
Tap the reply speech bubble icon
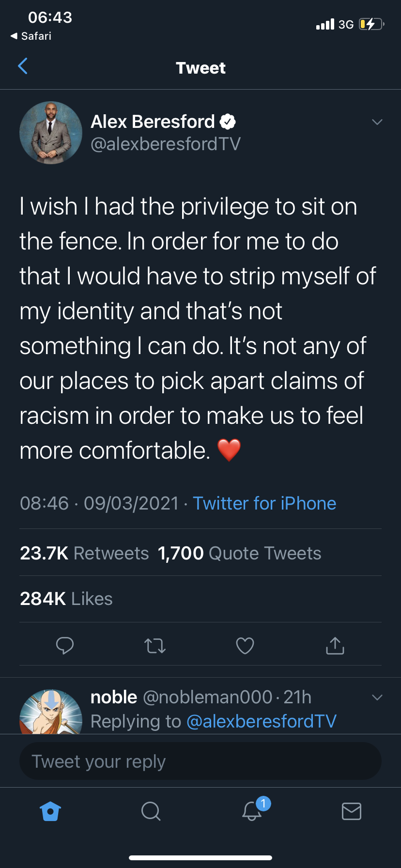point(65,646)
